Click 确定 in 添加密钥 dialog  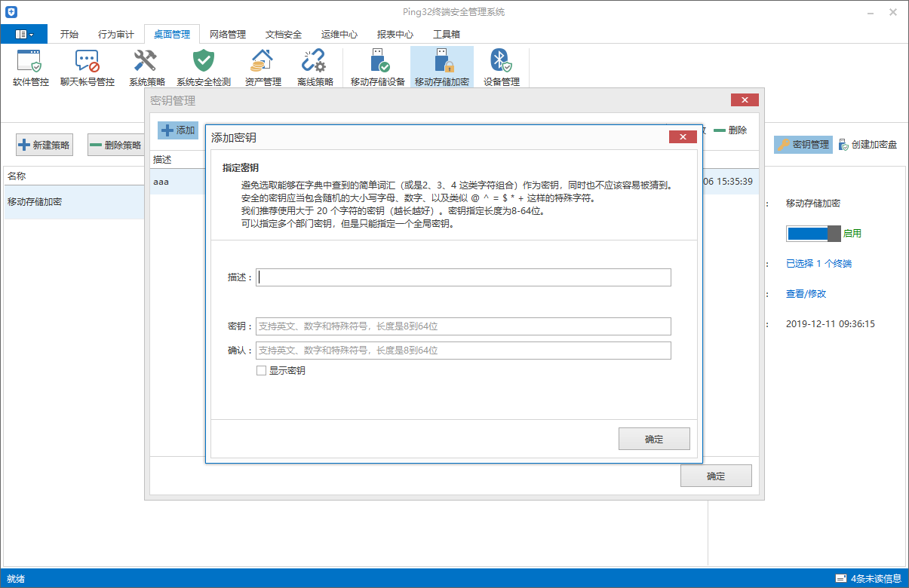[654, 439]
